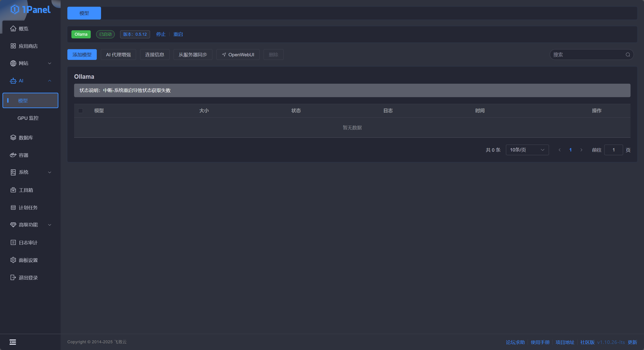Viewport: 644px width, 350px height.
Task: Click the 面板设置 gear icon
Action: point(13,260)
